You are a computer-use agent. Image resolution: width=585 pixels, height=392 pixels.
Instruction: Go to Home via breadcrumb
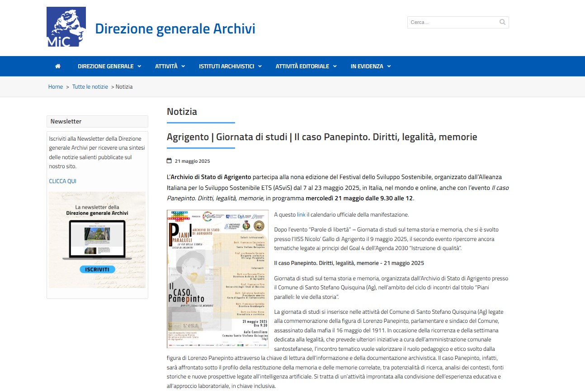coord(56,87)
